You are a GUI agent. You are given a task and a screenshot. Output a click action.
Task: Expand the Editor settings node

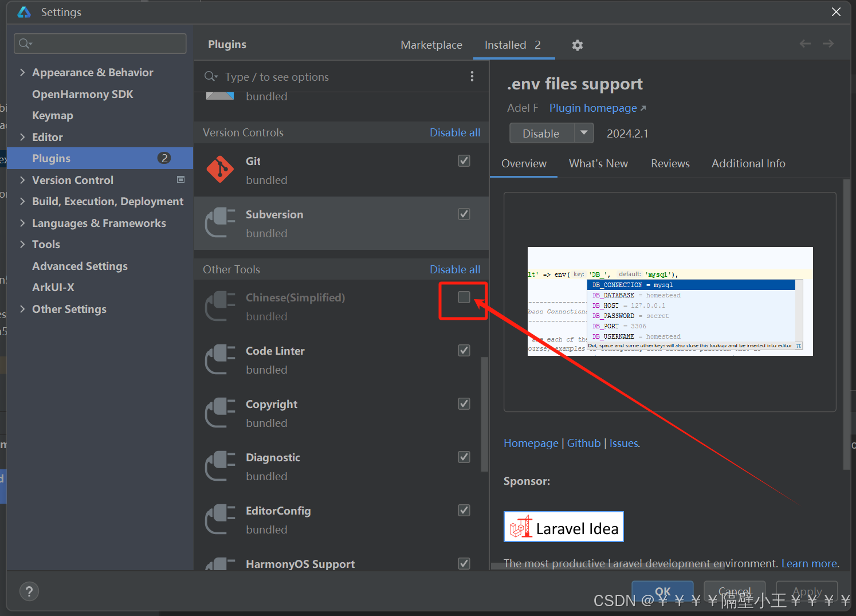click(22, 137)
